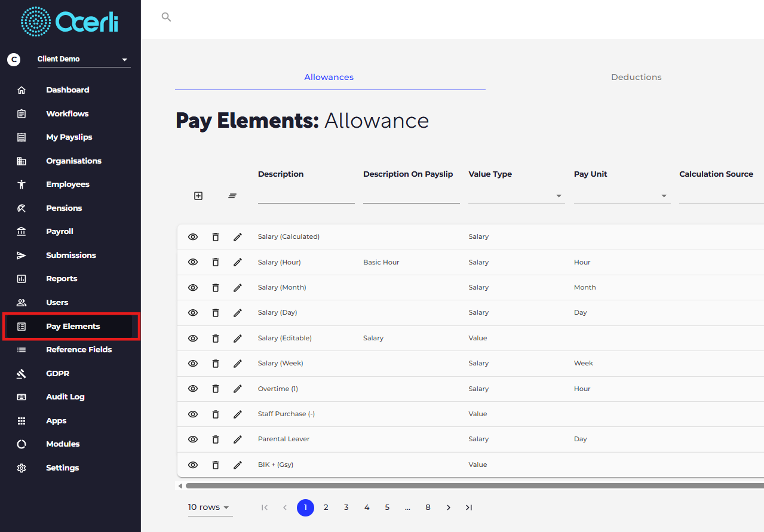Click the Reports chart icon
The width and height of the screenshot is (764, 532).
click(22, 279)
